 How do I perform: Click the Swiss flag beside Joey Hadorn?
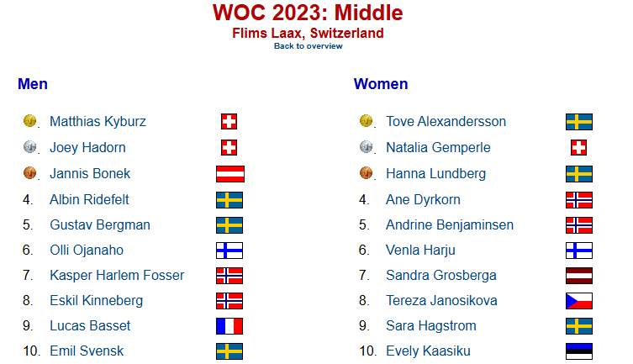pyautogui.click(x=229, y=148)
